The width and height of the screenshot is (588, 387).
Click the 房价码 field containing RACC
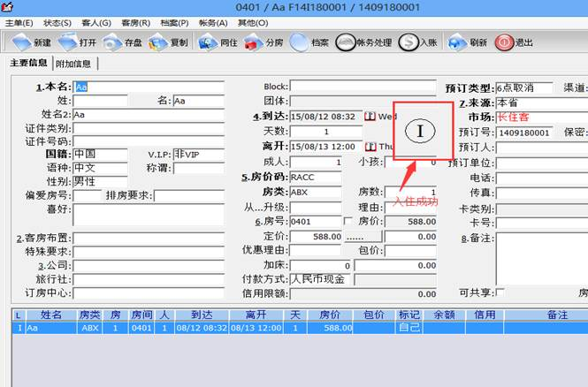(315, 176)
